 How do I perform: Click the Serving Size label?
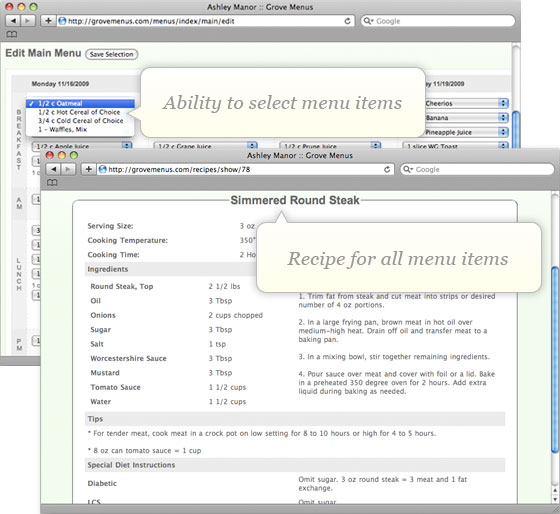[x=110, y=226]
